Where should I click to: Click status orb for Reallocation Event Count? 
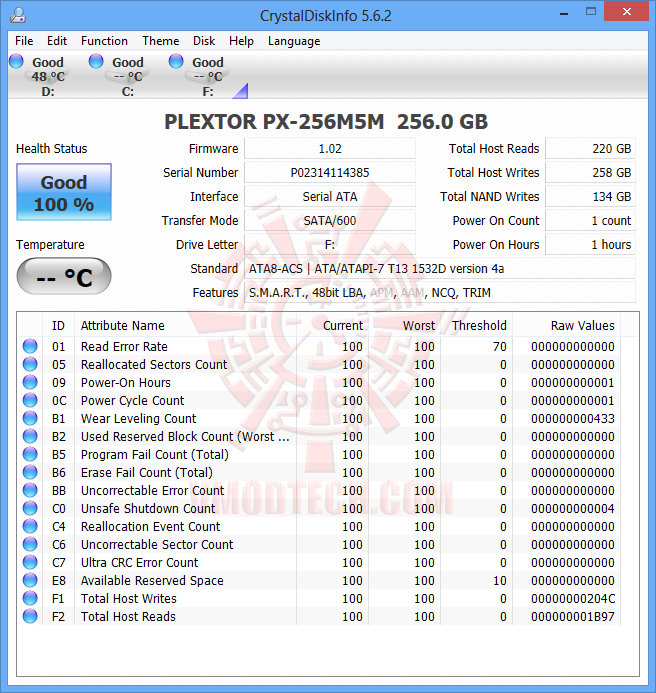pyautogui.click(x=30, y=526)
